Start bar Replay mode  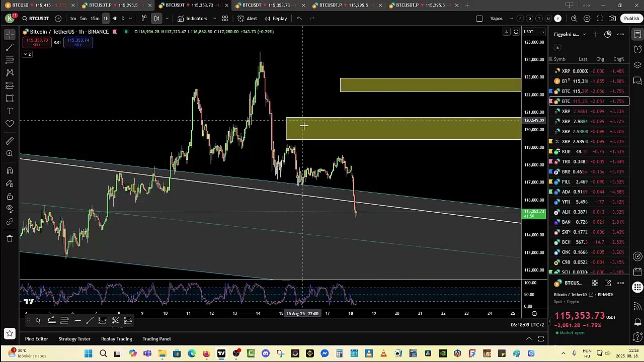pos(276,19)
